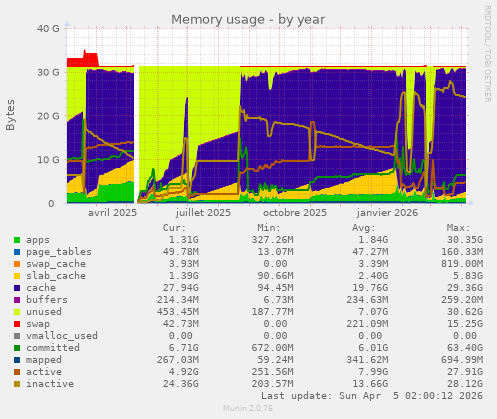Viewport: 497px width, 419px height.
Task: Click the 'Avg:' column header
Action: tap(364, 228)
